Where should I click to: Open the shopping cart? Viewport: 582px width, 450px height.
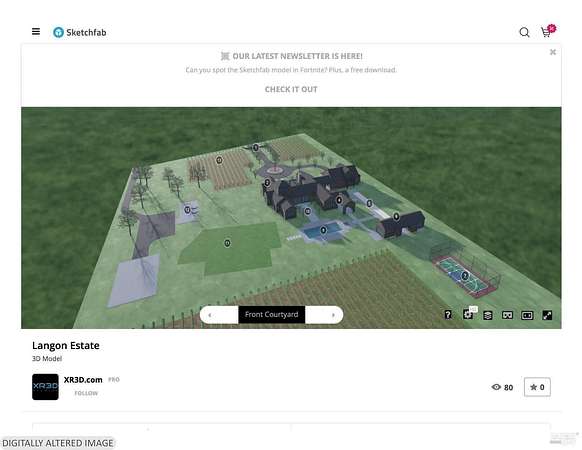[x=547, y=32]
